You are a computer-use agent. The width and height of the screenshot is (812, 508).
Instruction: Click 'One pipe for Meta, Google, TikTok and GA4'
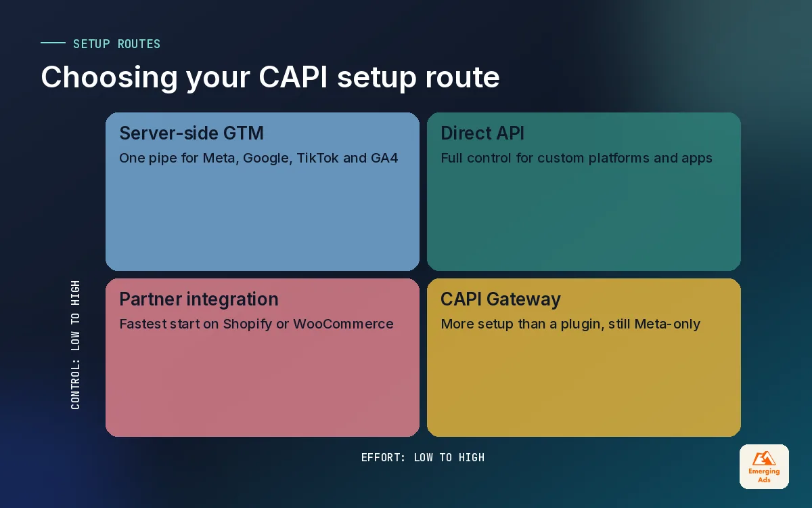pos(258,158)
